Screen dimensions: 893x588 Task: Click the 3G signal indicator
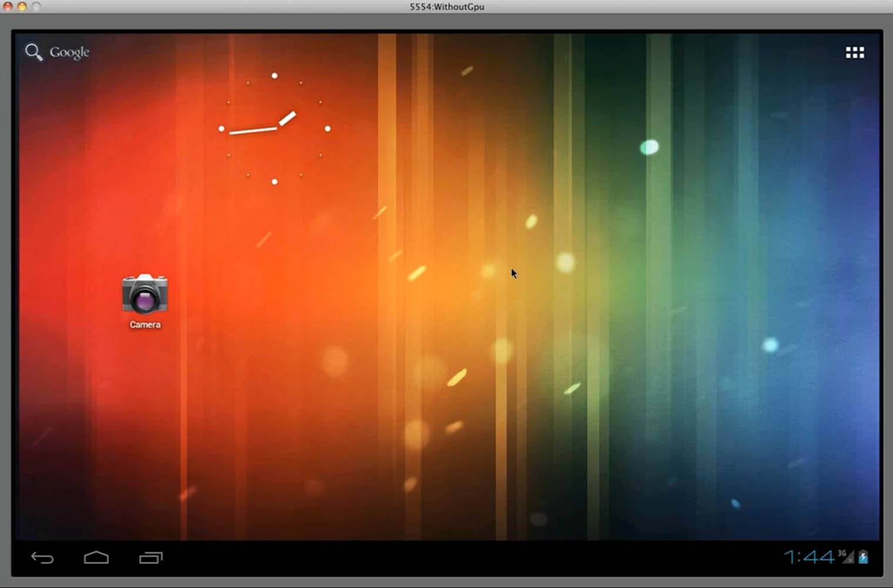click(846, 556)
